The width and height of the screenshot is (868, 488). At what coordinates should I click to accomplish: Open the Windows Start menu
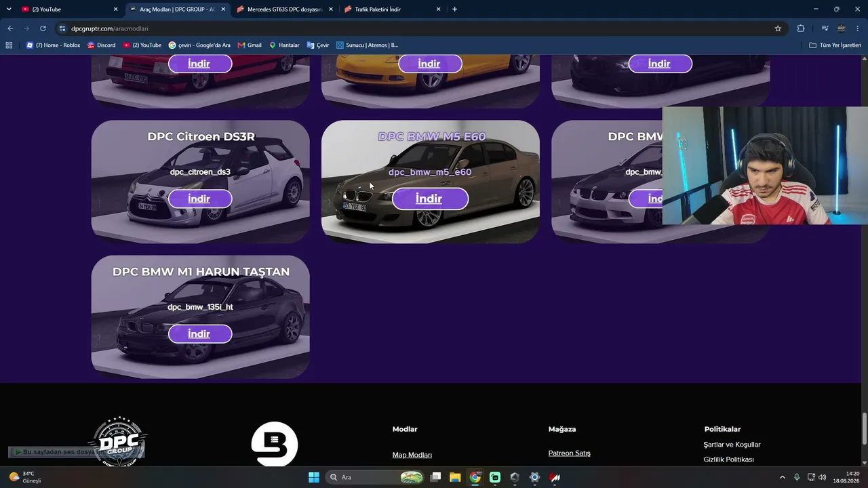click(314, 477)
